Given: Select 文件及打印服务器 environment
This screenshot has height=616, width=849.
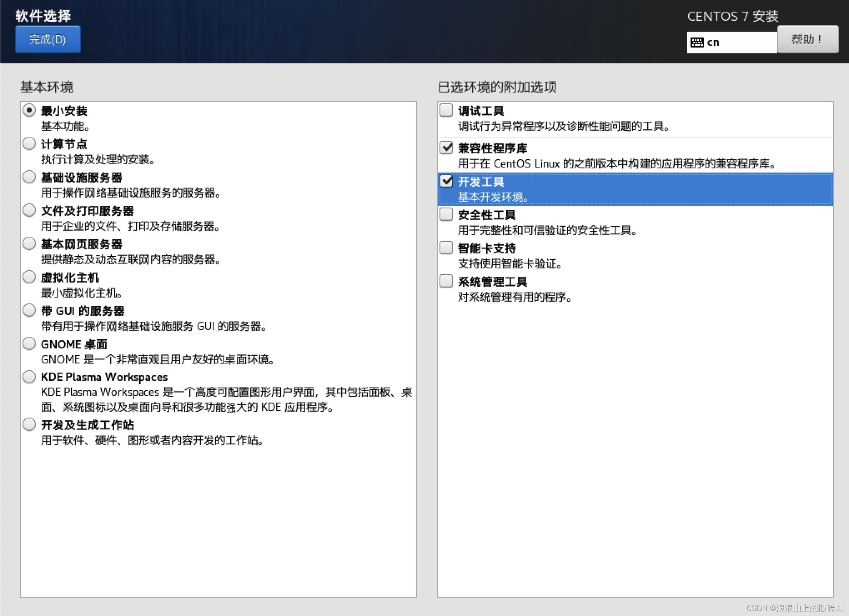Looking at the screenshot, I should 29,210.
